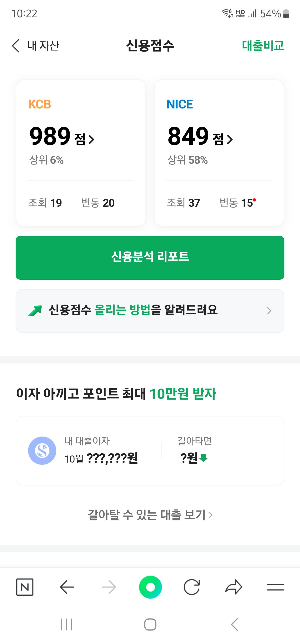Tap KCB 조회 19 count
This screenshot has width=300, height=644.
coord(45,203)
